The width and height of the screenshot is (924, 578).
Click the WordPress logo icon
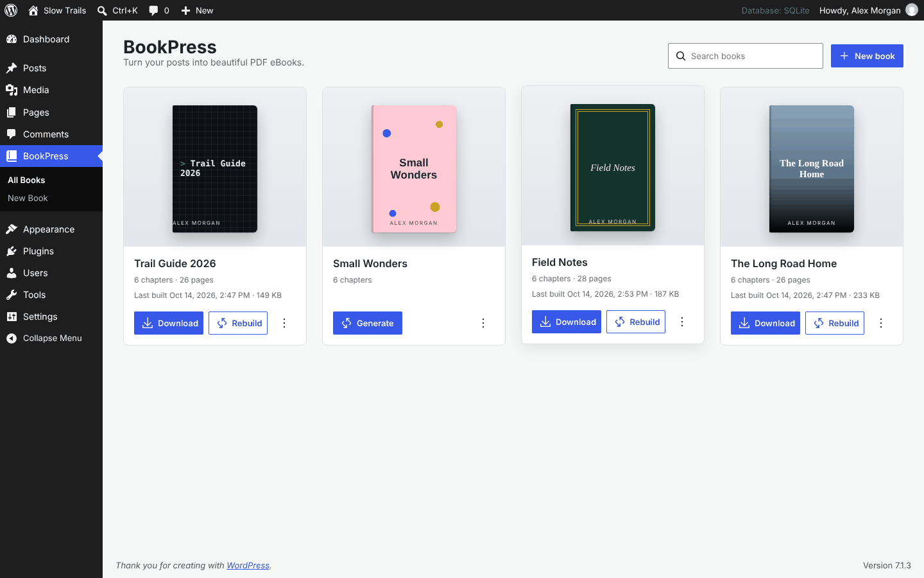pyautogui.click(x=11, y=10)
